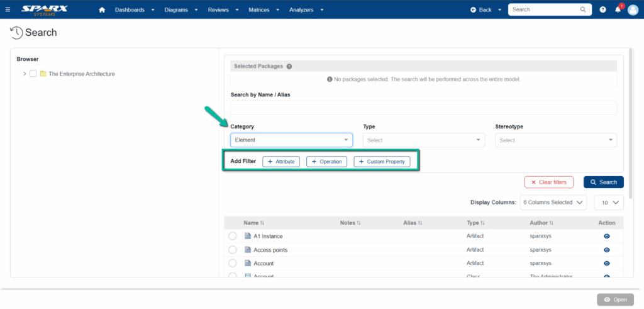The height and width of the screenshot is (309, 644).
Task: Click the Access points name text
Action: coord(270,250)
